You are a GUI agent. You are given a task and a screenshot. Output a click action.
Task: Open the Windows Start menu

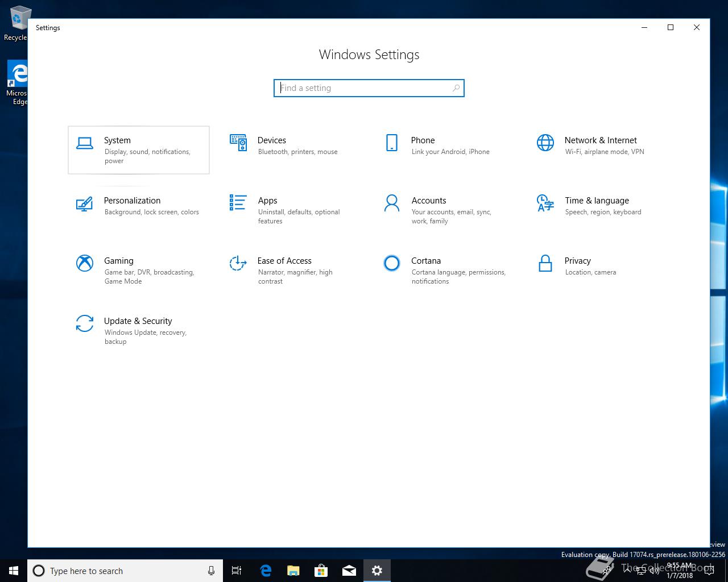coord(14,571)
